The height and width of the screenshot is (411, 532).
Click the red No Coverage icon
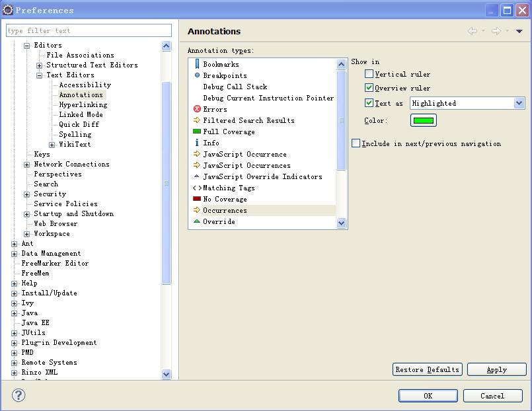pos(197,199)
